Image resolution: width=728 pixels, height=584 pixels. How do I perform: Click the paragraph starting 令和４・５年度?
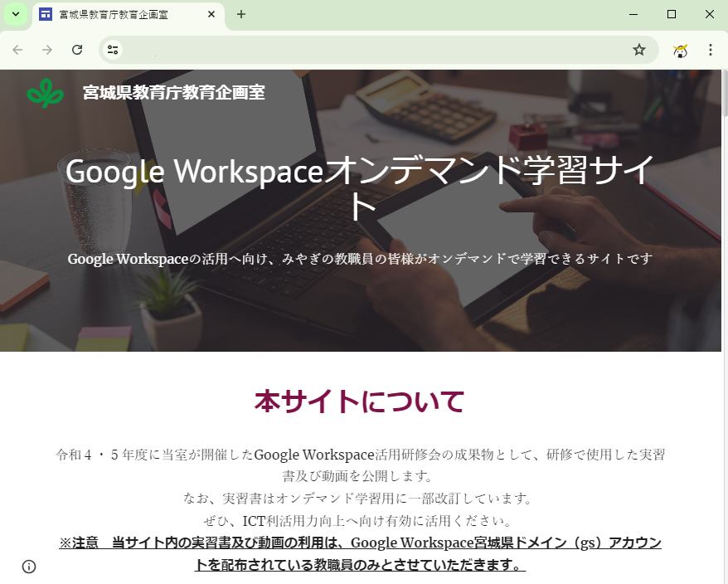pyautogui.click(x=360, y=465)
